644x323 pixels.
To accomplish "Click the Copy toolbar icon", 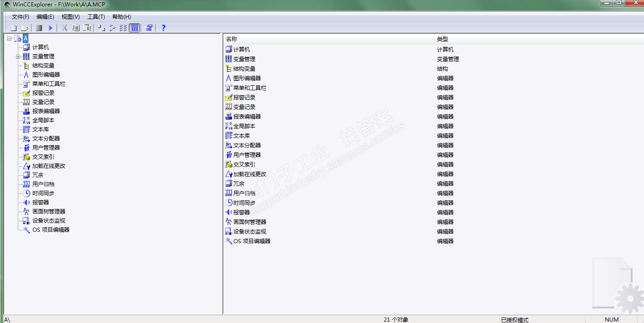I will pos(76,28).
